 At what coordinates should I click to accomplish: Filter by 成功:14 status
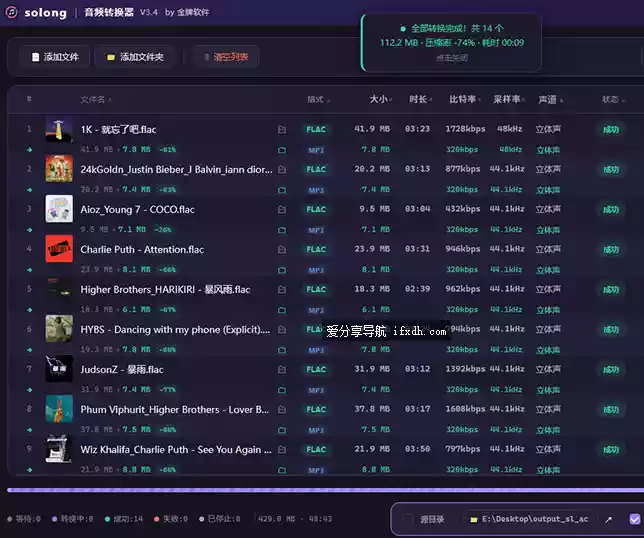pyautogui.click(x=124, y=519)
